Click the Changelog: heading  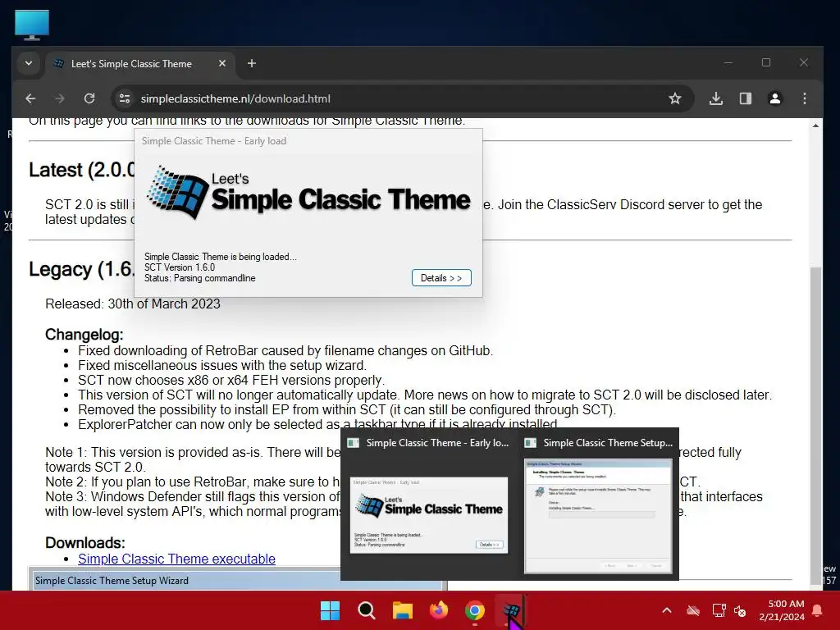point(84,335)
